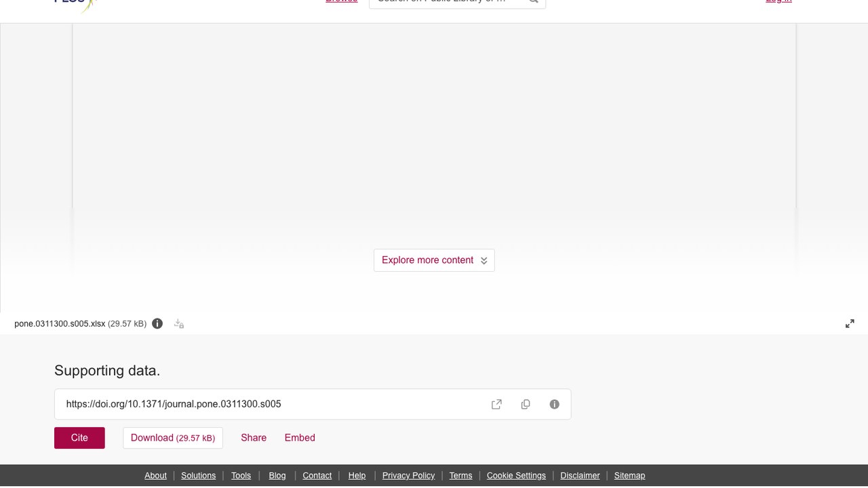
Task: Open the Tools footer link
Action: [241, 476]
